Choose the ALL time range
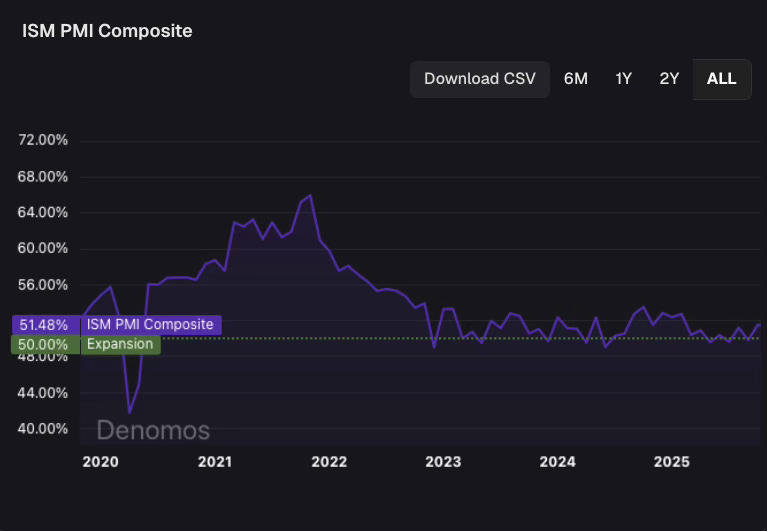This screenshot has width=767, height=531. coord(722,79)
